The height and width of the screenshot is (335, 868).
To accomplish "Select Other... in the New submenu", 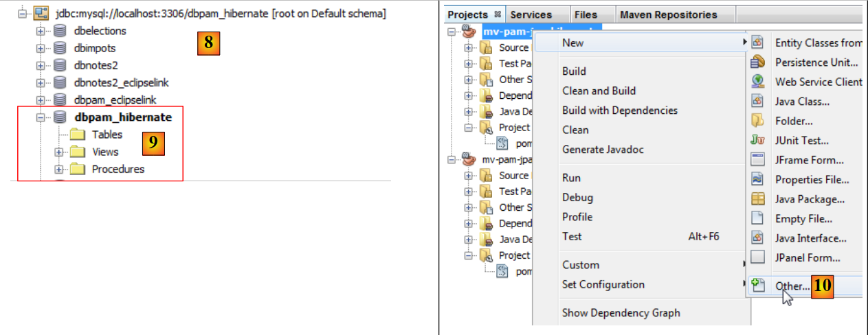I will [792, 286].
